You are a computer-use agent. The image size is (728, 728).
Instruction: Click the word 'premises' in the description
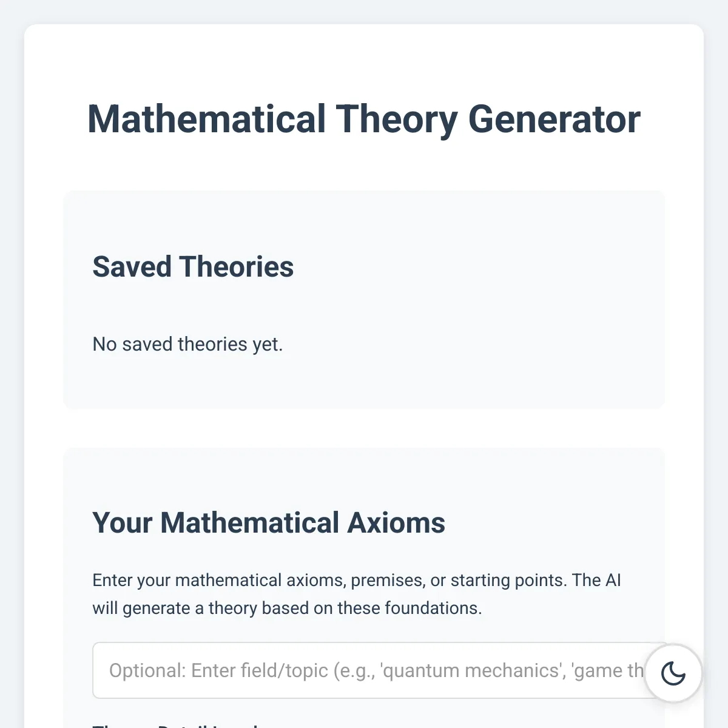388,580
